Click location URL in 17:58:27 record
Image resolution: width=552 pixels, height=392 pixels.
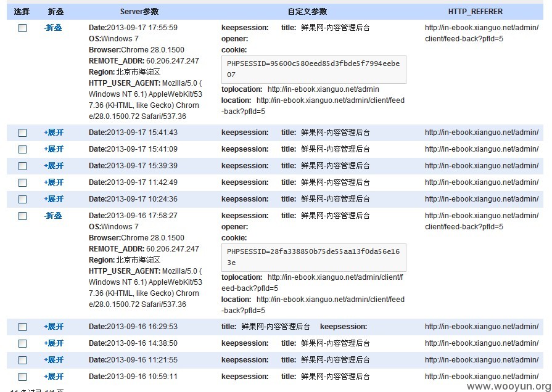313,304
